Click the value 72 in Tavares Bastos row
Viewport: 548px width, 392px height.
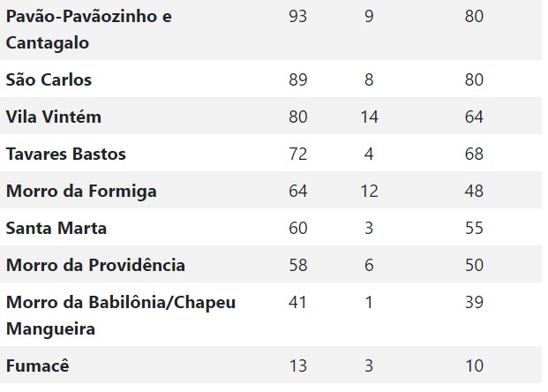297,154
